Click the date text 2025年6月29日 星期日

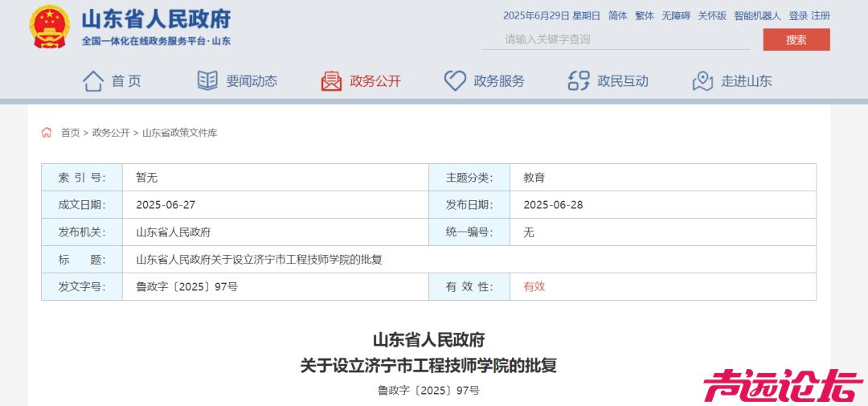coord(551,16)
